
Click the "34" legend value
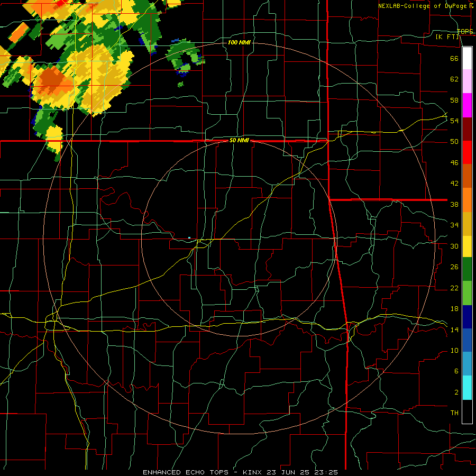tap(454, 225)
